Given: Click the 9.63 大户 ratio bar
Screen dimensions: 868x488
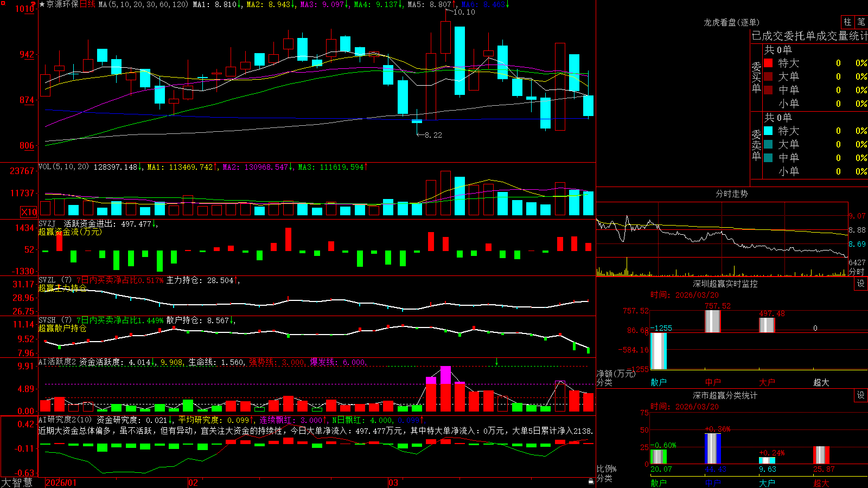Looking at the screenshot, I should 767,460.
